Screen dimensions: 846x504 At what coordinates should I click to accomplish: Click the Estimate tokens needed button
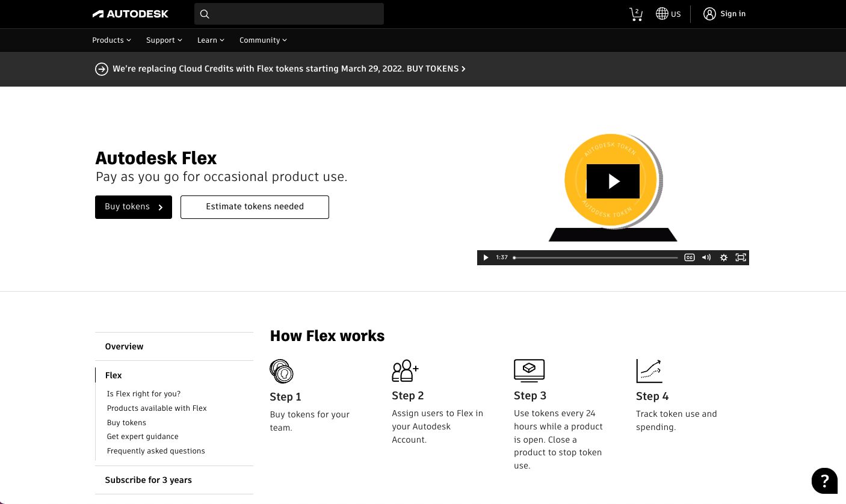tap(255, 207)
